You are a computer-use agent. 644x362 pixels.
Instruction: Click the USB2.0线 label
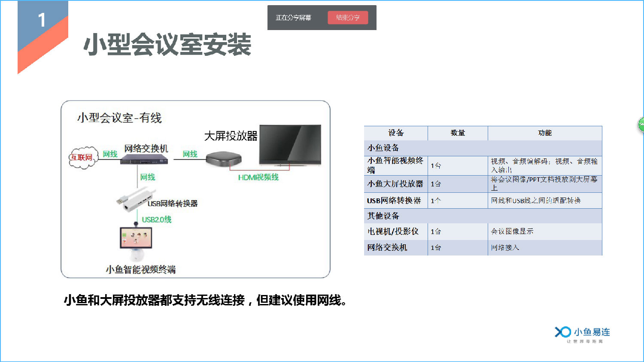(x=157, y=219)
